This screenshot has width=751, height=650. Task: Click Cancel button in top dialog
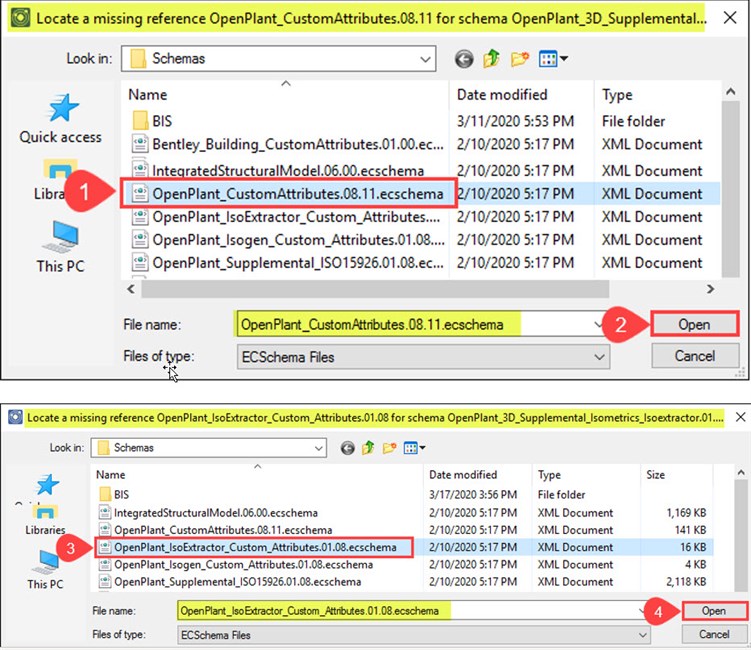click(x=694, y=356)
